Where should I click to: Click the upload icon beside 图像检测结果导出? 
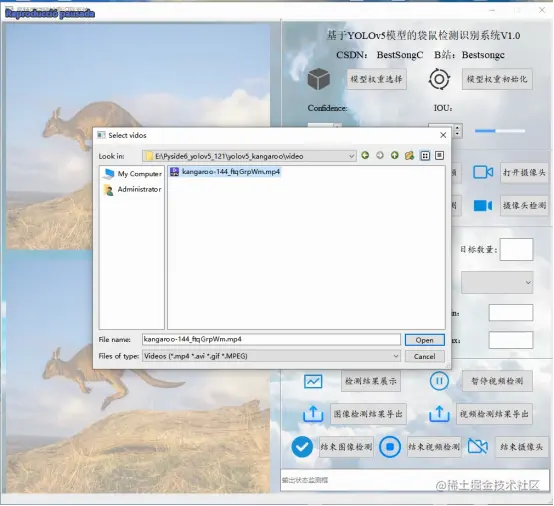(313, 414)
